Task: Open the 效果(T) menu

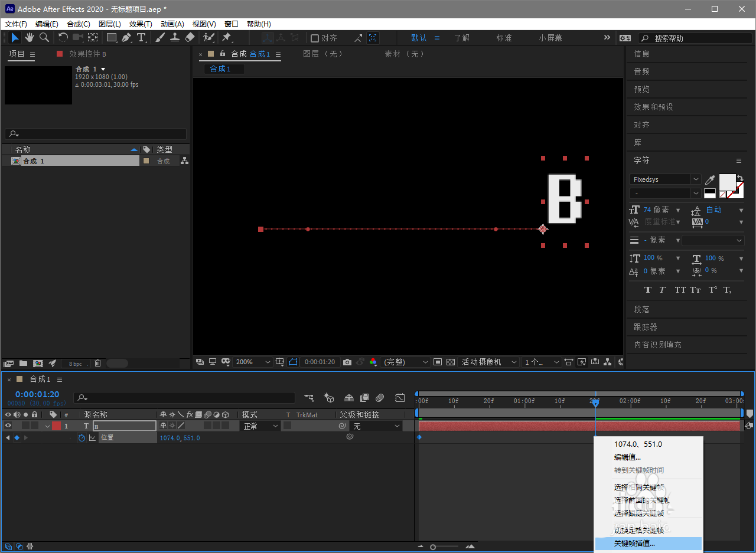Action: coord(141,24)
